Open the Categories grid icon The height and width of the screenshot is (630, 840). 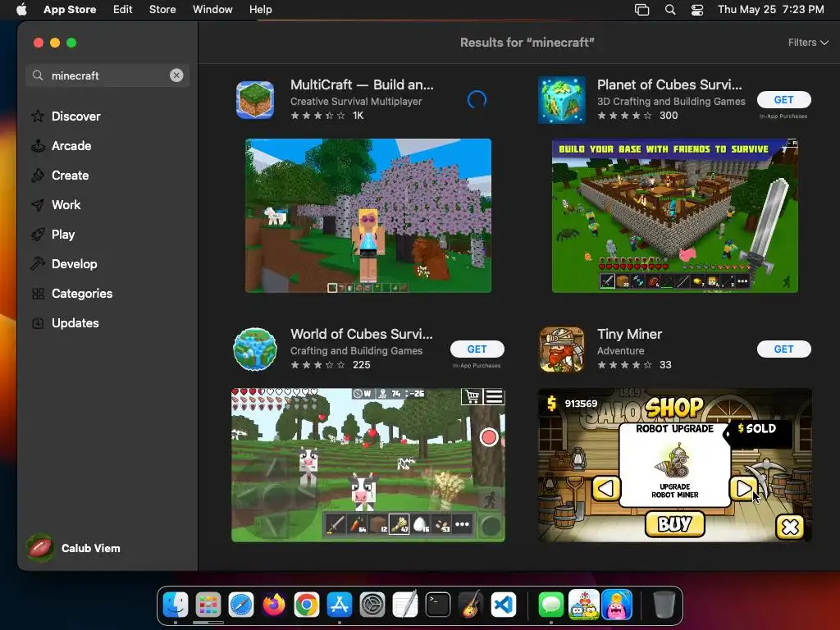[38, 294]
